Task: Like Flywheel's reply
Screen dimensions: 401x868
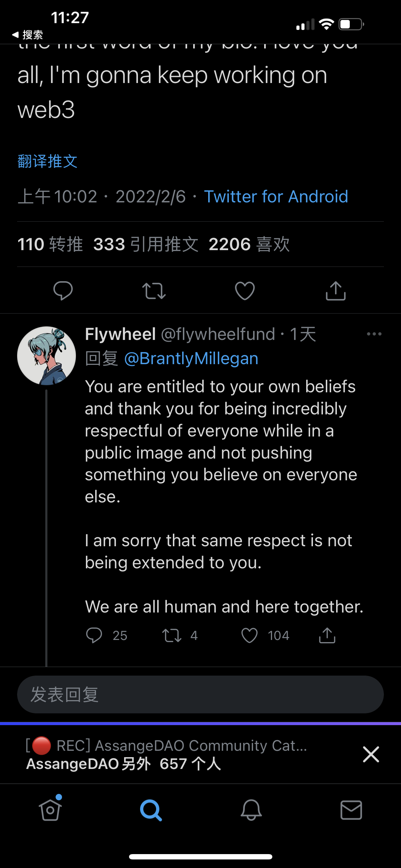Action: click(250, 635)
